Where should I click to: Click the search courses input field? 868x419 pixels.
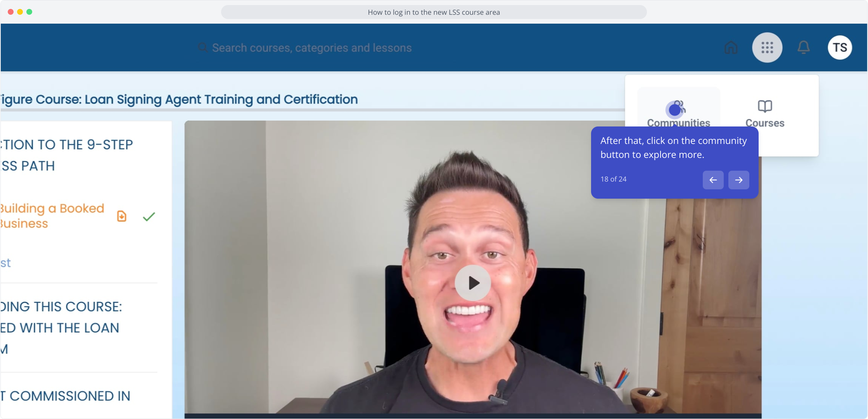tap(312, 48)
